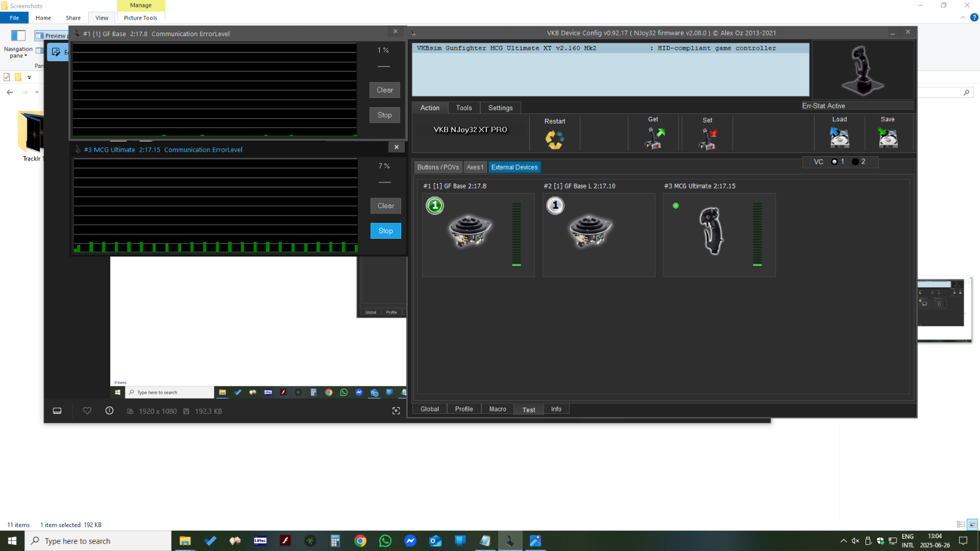Open Quick Access Toolbar customize dropdown
The width and height of the screenshot is (980, 551).
(x=29, y=77)
